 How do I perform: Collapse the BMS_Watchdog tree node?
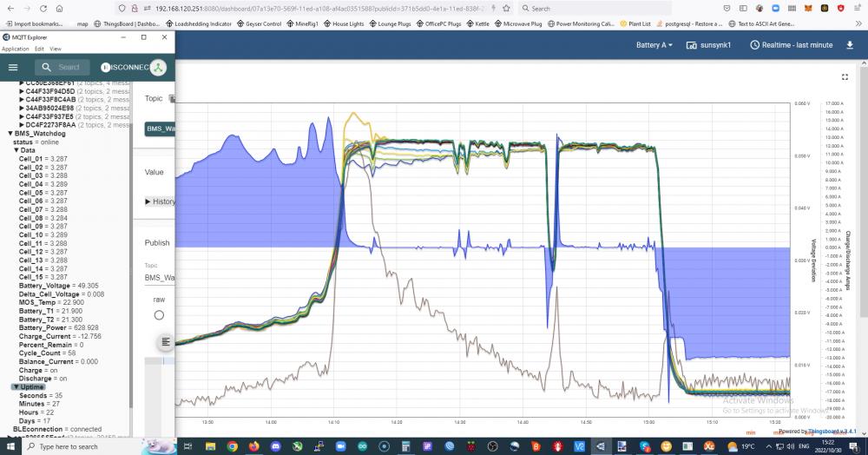coord(10,134)
